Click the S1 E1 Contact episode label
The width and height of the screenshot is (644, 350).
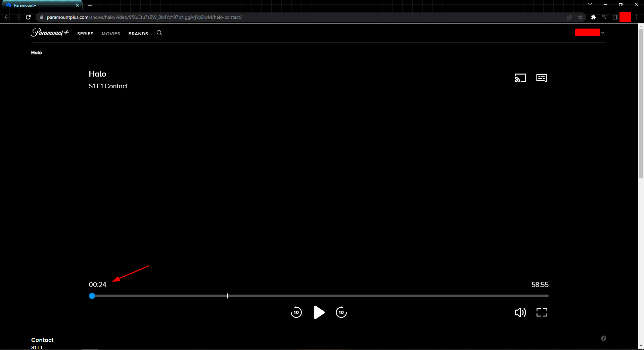[x=108, y=86]
